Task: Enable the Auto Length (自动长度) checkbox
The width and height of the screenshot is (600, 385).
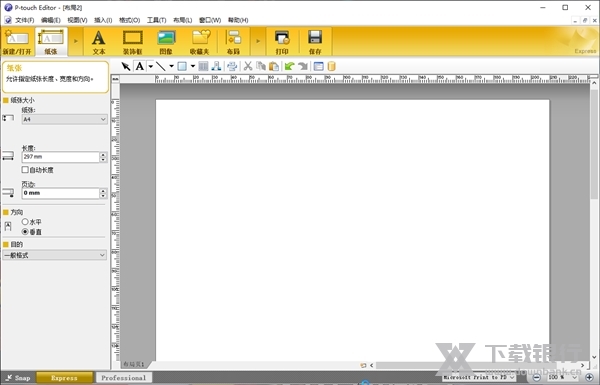Action: (x=25, y=170)
